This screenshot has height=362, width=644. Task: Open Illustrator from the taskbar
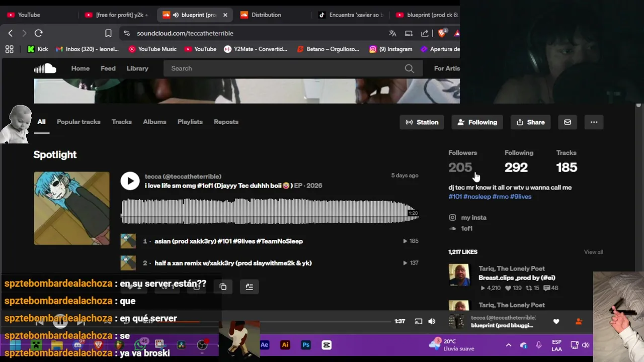click(x=285, y=345)
